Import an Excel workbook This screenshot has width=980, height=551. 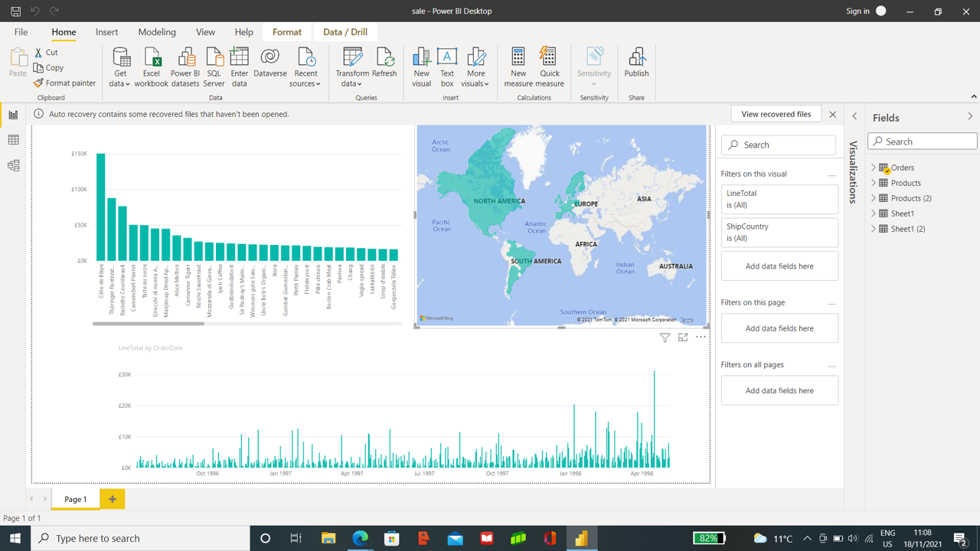[152, 67]
